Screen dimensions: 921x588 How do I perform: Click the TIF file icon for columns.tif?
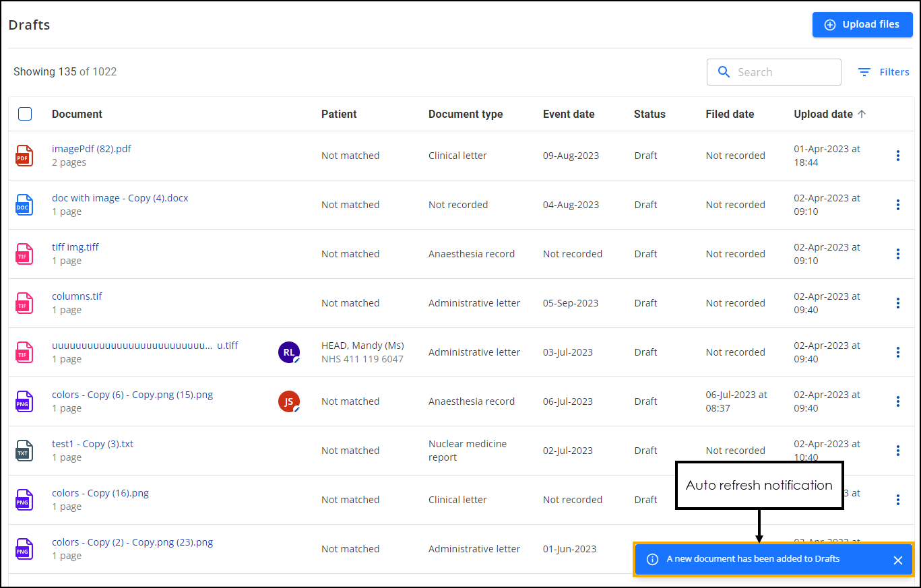click(24, 303)
